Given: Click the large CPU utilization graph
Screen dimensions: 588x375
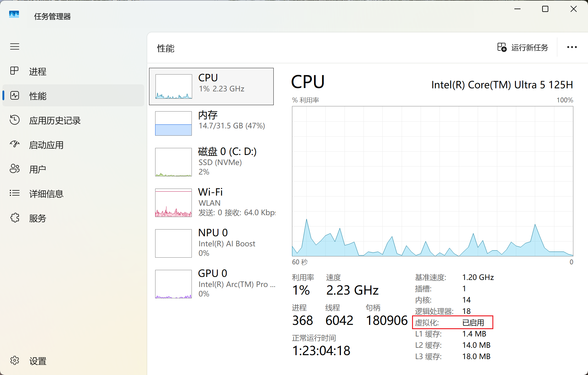Looking at the screenshot, I should 432,181.
